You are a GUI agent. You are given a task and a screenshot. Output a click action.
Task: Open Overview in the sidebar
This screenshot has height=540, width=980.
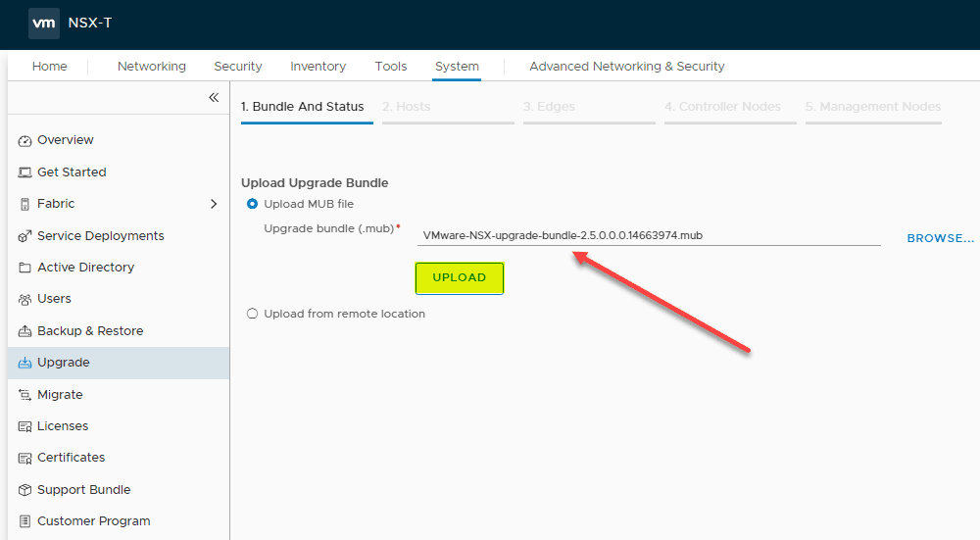(x=65, y=140)
